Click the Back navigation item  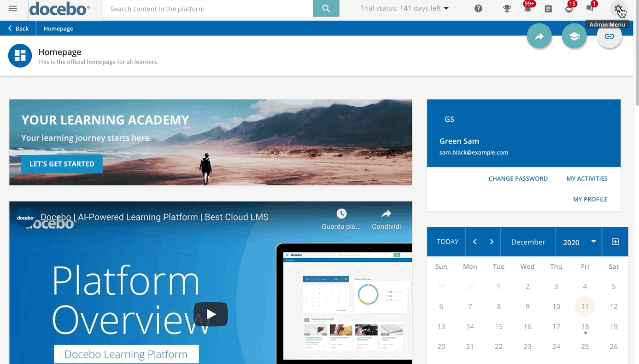point(18,29)
